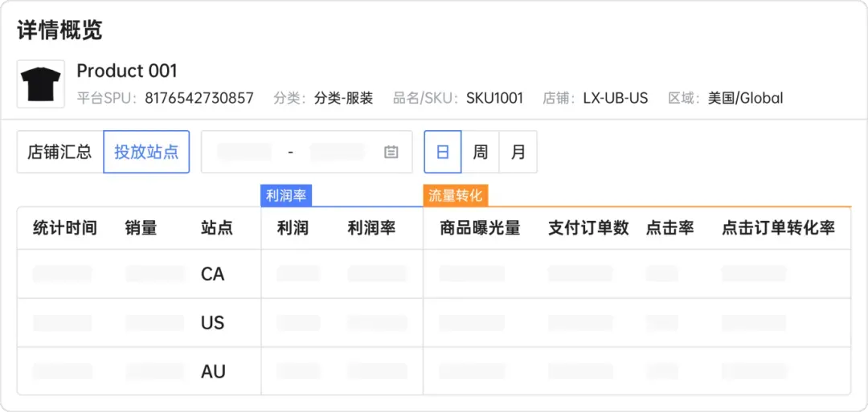This screenshot has width=868, height=412.
Task: Click the black T-shirt product thumbnail
Action: tap(40, 84)
